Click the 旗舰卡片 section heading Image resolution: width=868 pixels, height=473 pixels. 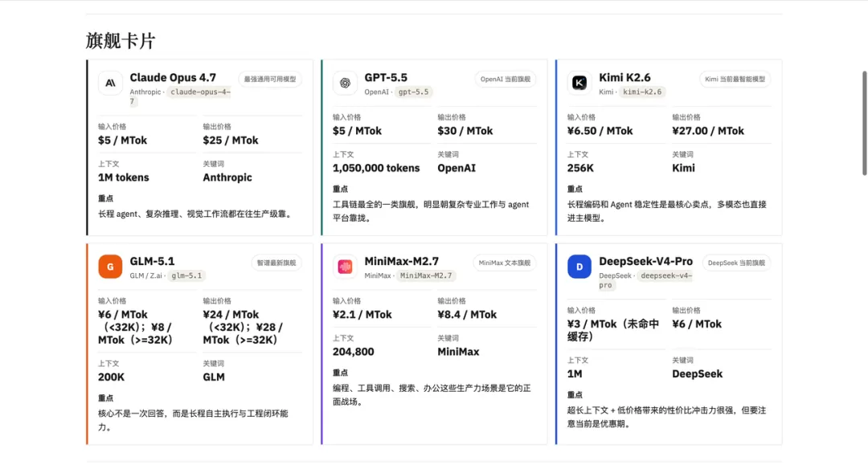point(121,41)
